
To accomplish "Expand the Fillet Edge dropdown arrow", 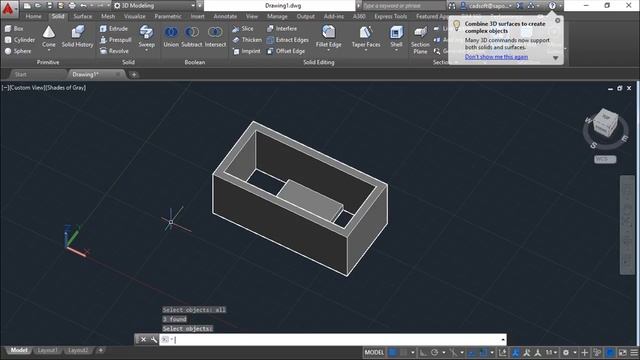I will pos(329,50).
